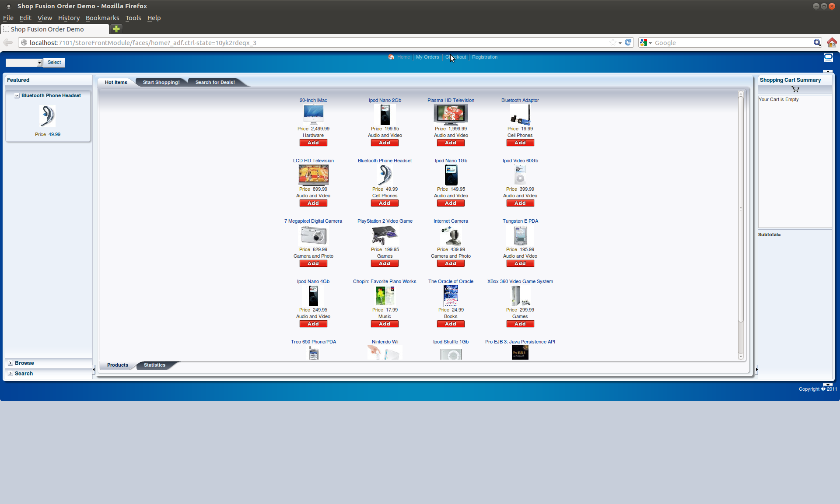Click the home icon beside the Home navigation link

pyautogui.click(x=391, y=57)
